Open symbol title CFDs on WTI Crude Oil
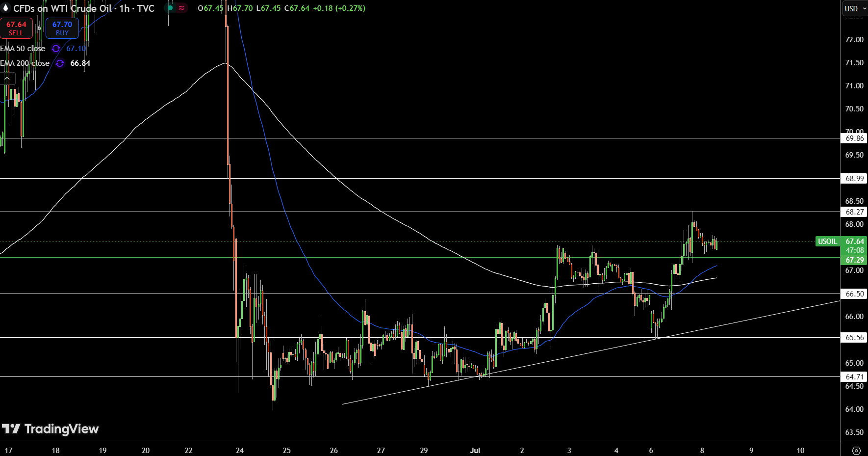The height and width of the screenshot is (456, 868). click(x=84, y=8)
